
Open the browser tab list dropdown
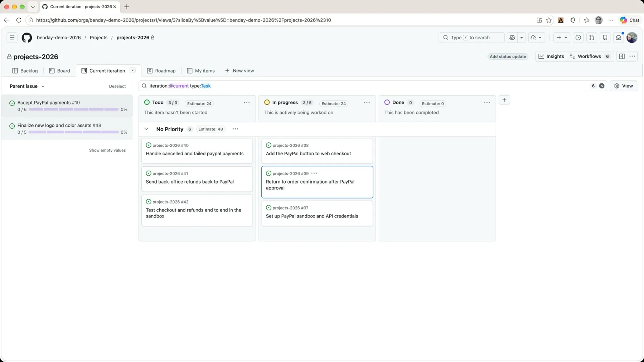(33, 7)
